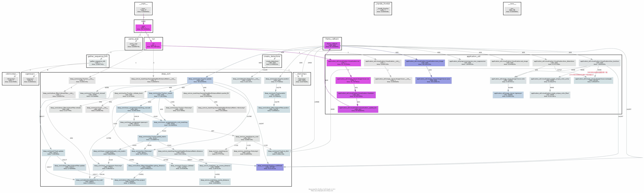Select create_unique_color_float node

550,95
